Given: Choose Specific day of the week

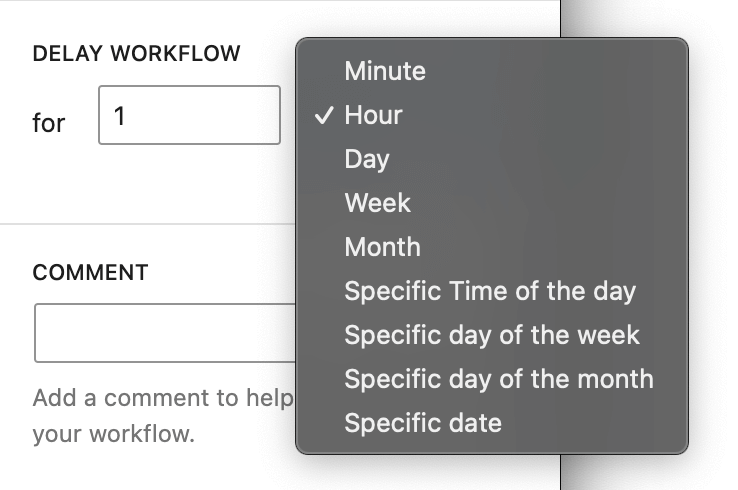Looking at the screenshot, I should (x=492, y=335).
